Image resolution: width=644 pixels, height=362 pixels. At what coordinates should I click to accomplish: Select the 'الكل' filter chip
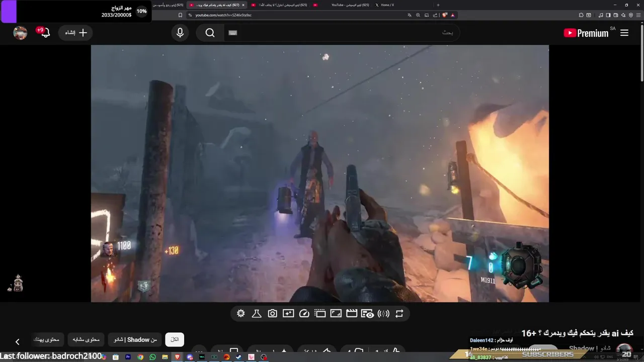click(175, 340)
